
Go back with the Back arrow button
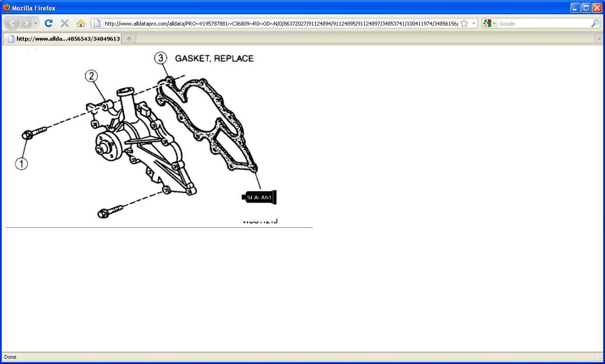[12, 23]
